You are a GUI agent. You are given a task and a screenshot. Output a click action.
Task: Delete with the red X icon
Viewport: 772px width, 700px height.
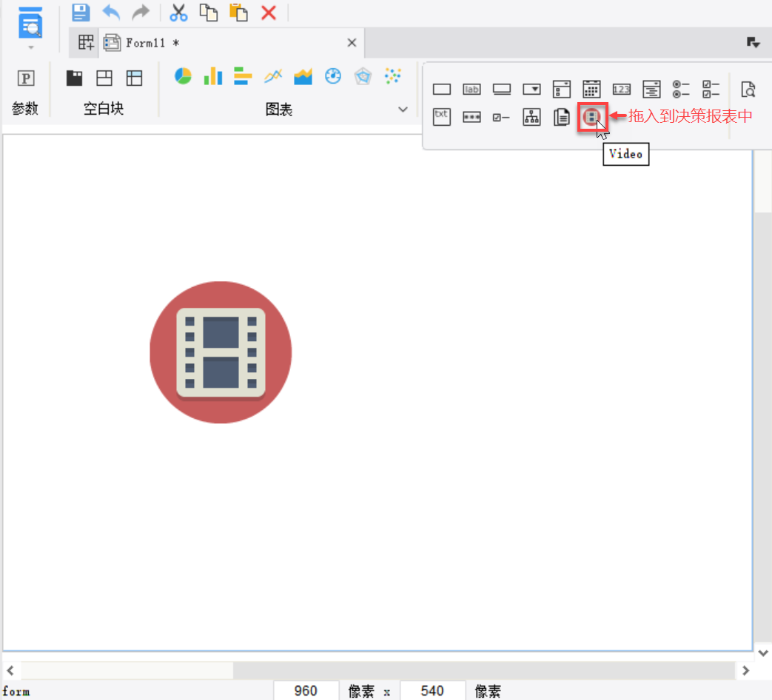269,13
